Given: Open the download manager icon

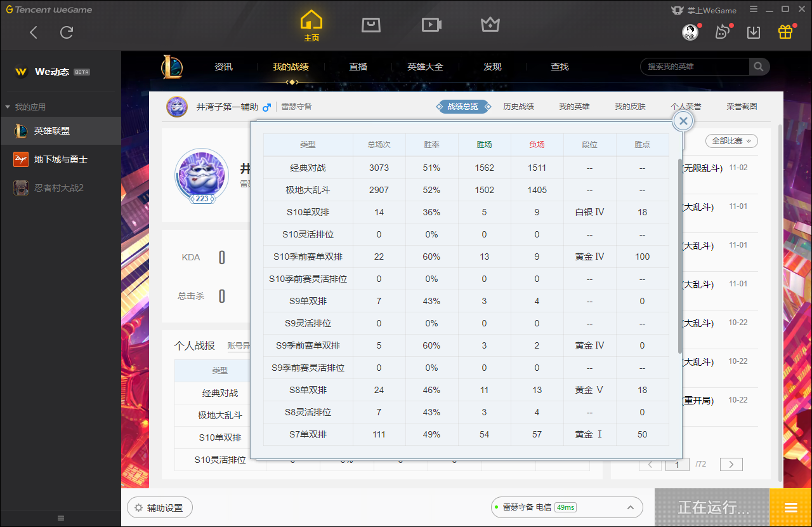Looking at the screenshot, I should click(x=754, y=30).
